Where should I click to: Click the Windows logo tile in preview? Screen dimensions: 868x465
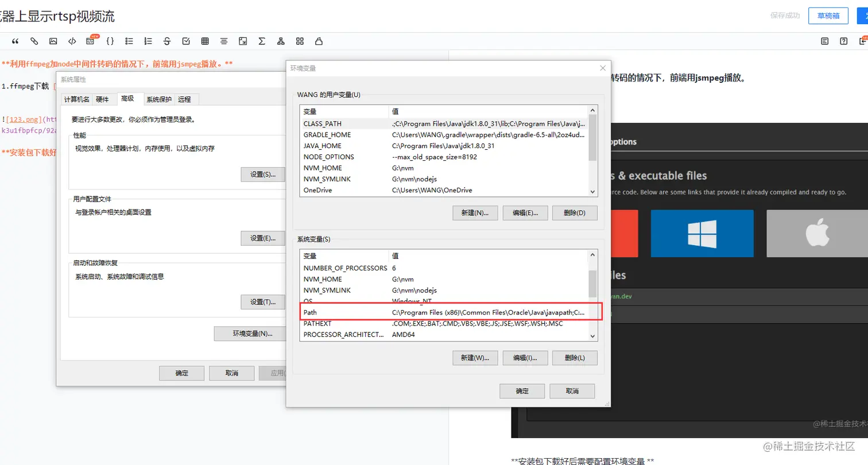702,233
